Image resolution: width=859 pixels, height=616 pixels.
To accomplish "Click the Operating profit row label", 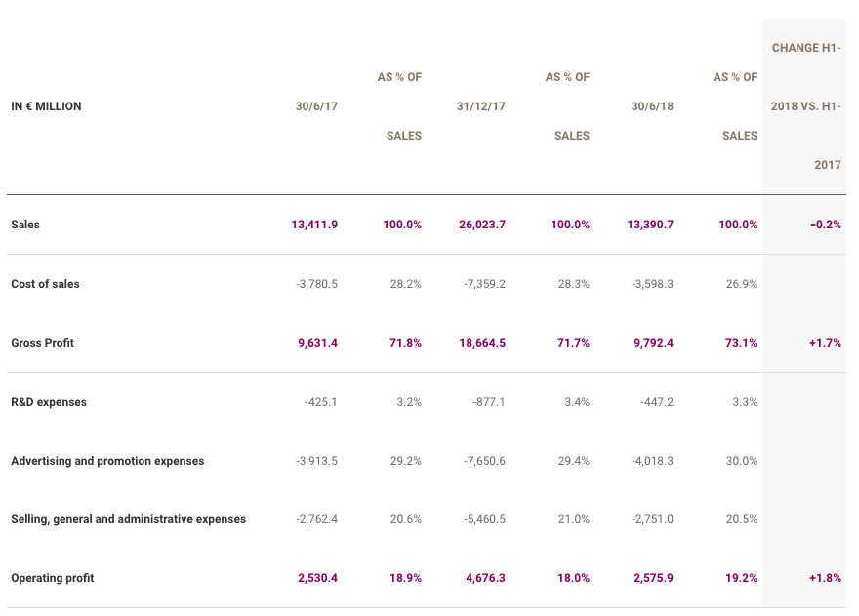I will (53, 578).
